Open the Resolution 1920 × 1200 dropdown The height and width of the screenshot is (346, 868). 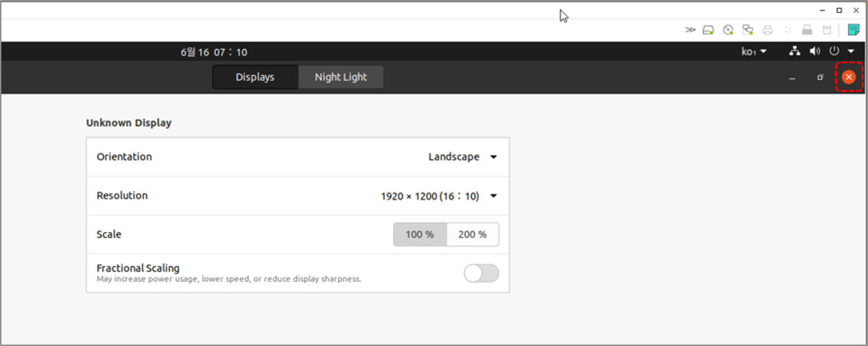439,196
